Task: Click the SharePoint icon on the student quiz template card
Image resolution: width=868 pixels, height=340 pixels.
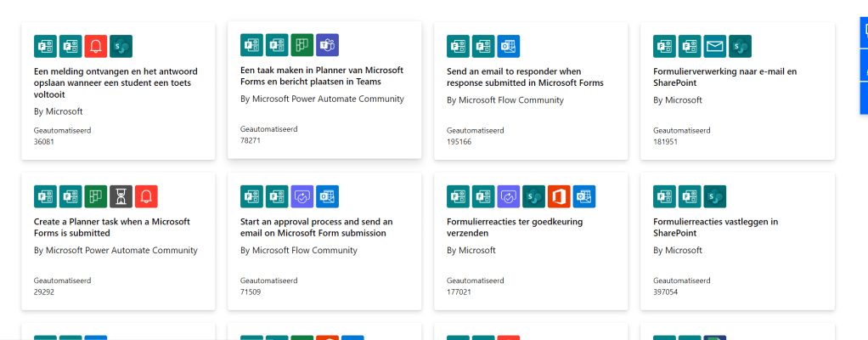Action: [121, 46]
